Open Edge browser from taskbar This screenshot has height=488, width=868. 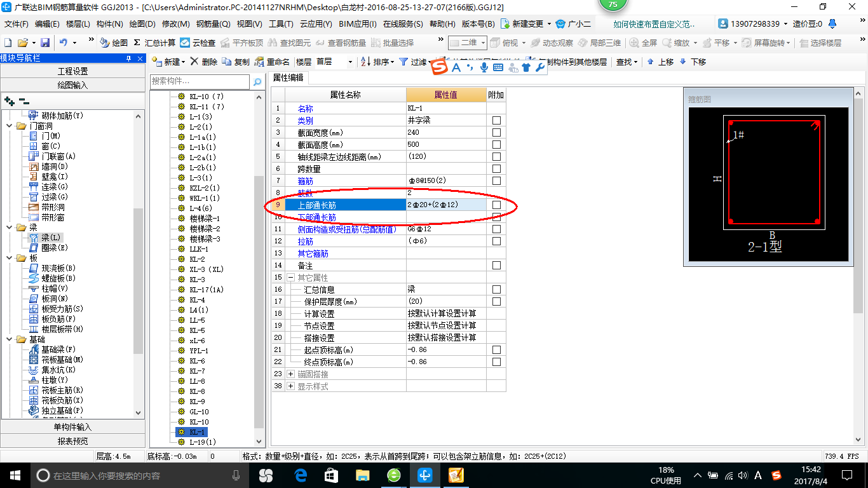(300, 475)
